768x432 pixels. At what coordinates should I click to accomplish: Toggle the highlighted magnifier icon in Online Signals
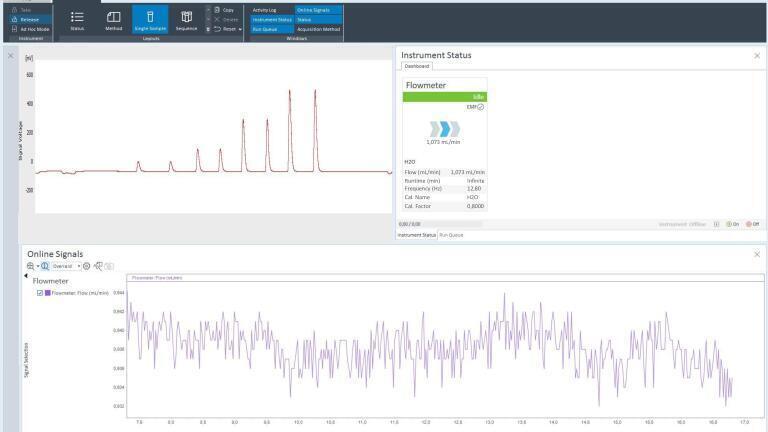[x=45, y=266]
